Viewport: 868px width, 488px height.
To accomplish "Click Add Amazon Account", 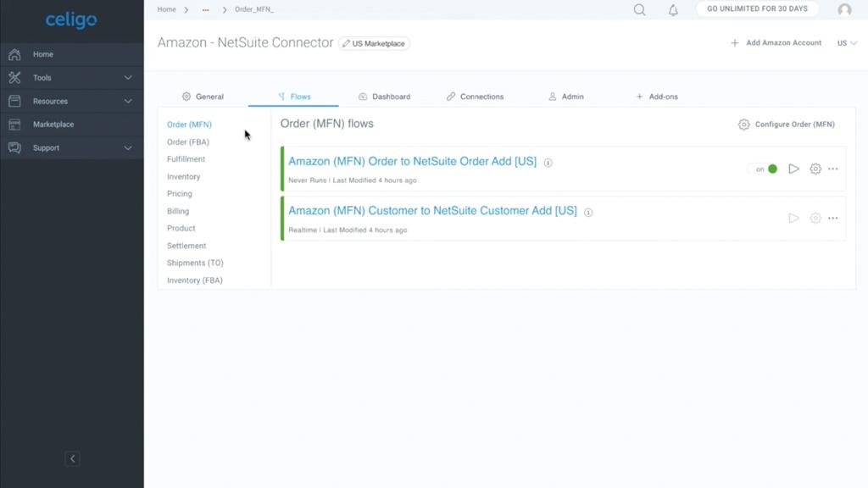I will (776, 42).
